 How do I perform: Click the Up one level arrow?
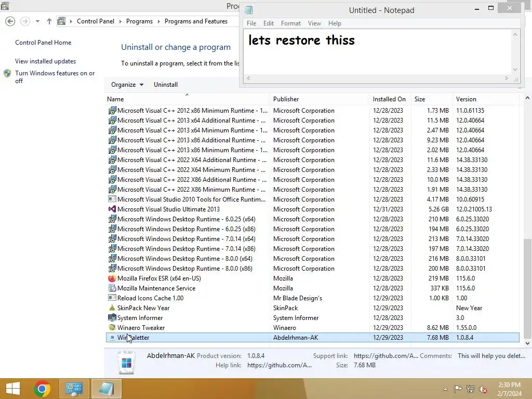point(49,21)
